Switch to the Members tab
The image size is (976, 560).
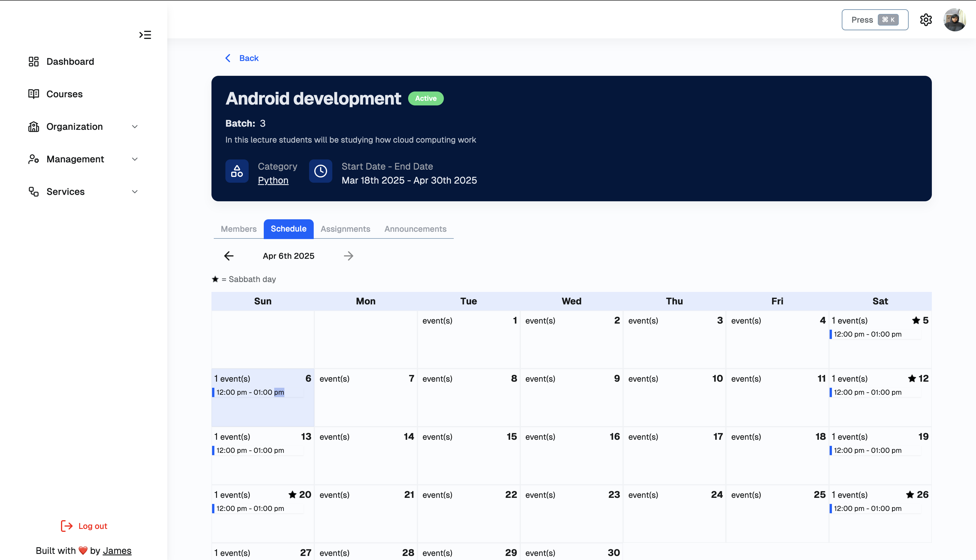[238, 229]
